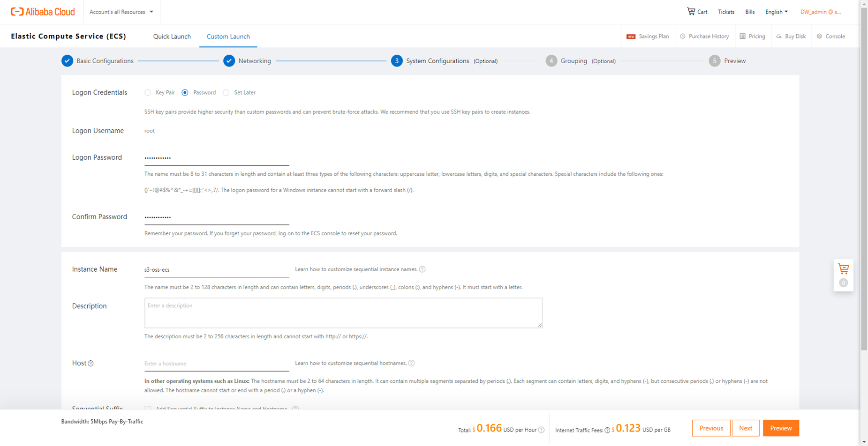Open Tickets in top menu
The width and height of the screenshot is (868, 446).
(x=726, y=12)
